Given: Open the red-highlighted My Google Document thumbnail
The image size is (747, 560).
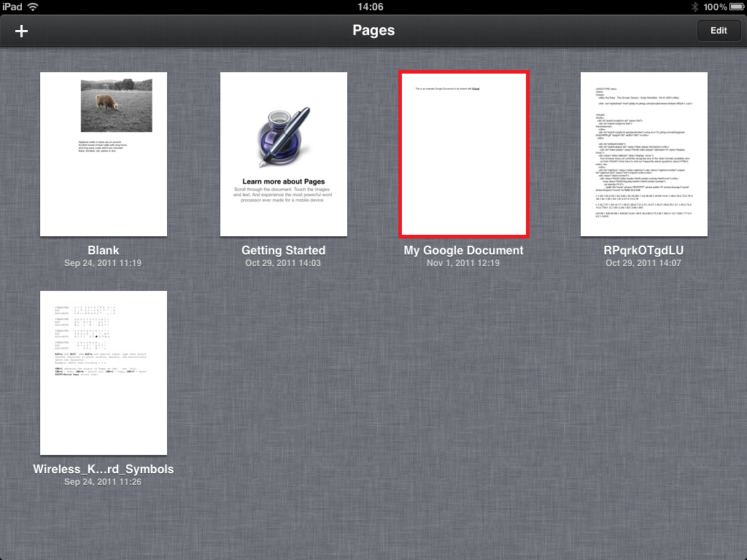Looking at the screenshot, I should click(463, 154).
